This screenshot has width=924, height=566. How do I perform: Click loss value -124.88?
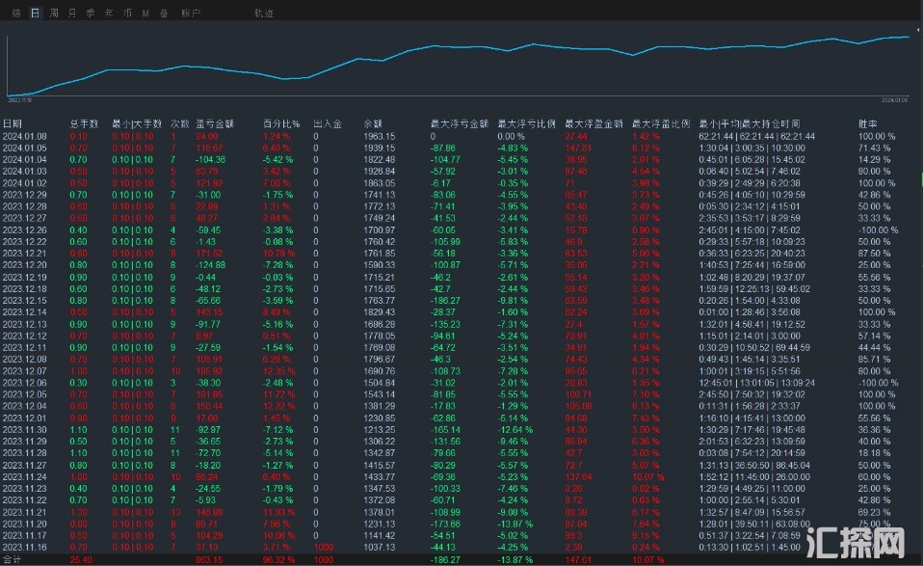[210, 265]
